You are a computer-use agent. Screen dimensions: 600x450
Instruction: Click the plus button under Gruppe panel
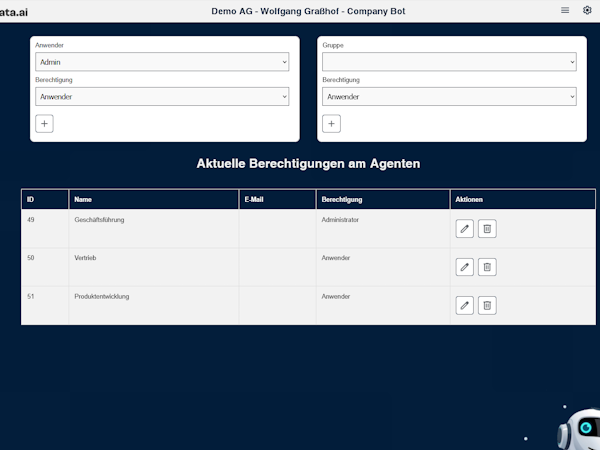tap(332, 124)
